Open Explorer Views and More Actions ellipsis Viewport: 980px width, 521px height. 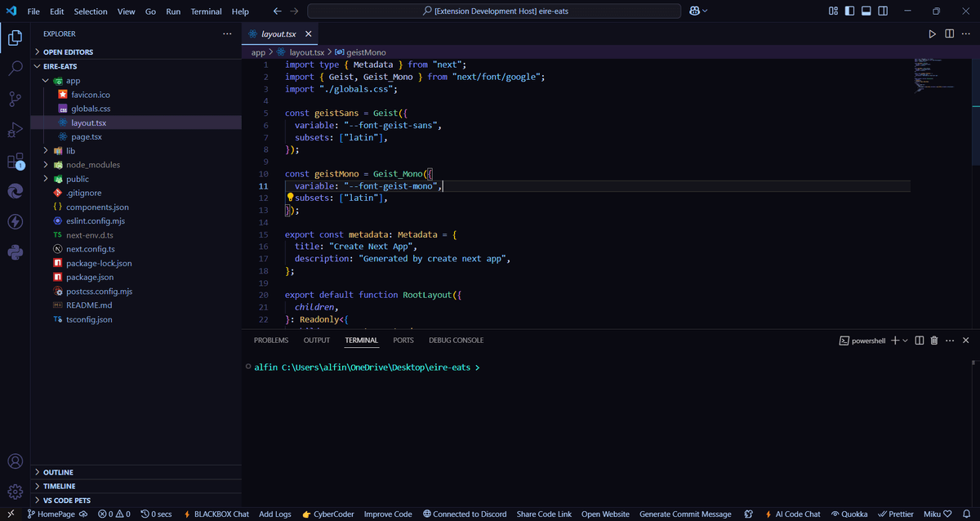click(x=227, y=33)
